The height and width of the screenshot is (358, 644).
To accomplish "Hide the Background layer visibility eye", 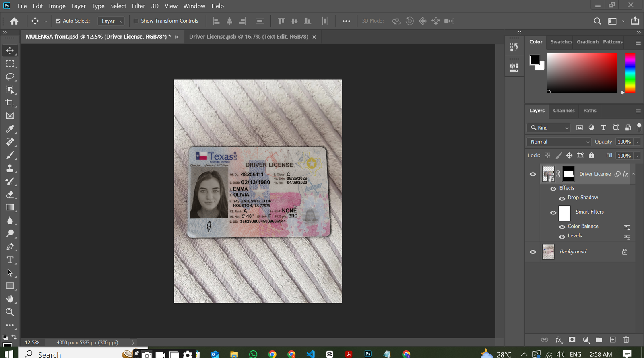I will pos(533,252).
